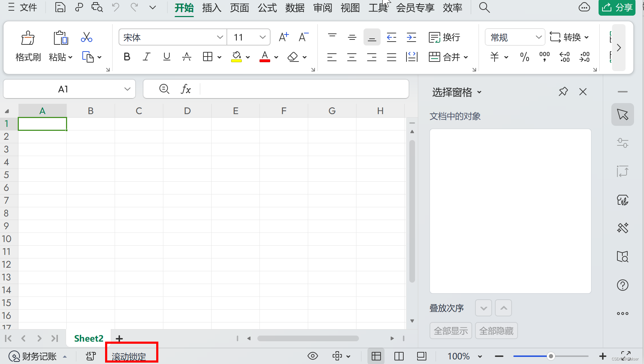The width and height of the screenshot is (644, 364).
Task: Expand the Name Box dropdown for A1
Action: [127, 89]
